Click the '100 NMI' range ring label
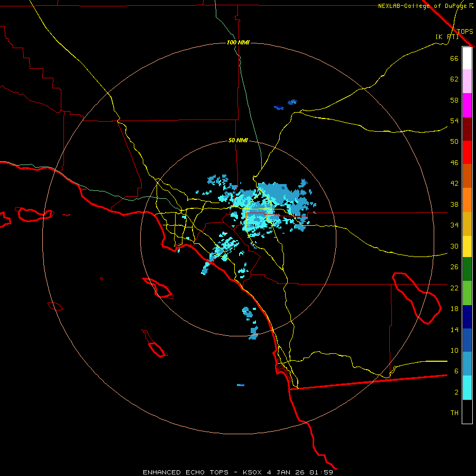This screenshot has height=476, width=476. tap(238, 42)
